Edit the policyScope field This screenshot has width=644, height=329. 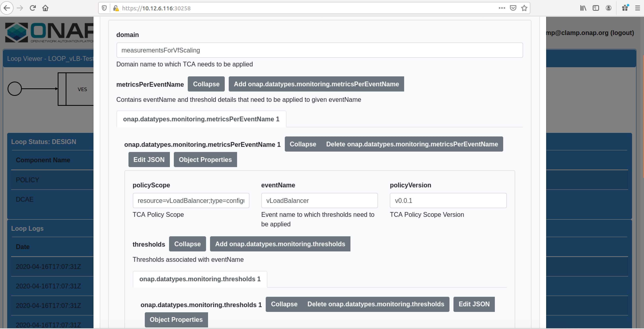pyautogui.click(x=191, y=201)
